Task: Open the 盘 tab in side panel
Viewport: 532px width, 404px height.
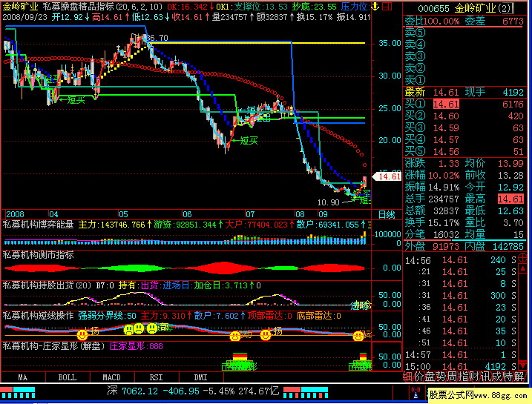Action: pyautogui.click(x=430, y=377)
